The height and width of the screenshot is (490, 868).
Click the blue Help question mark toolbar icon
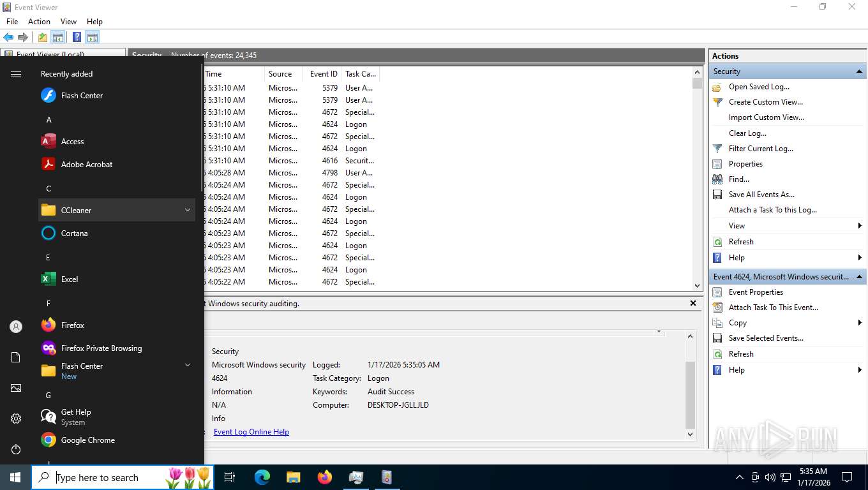[77, 37]
